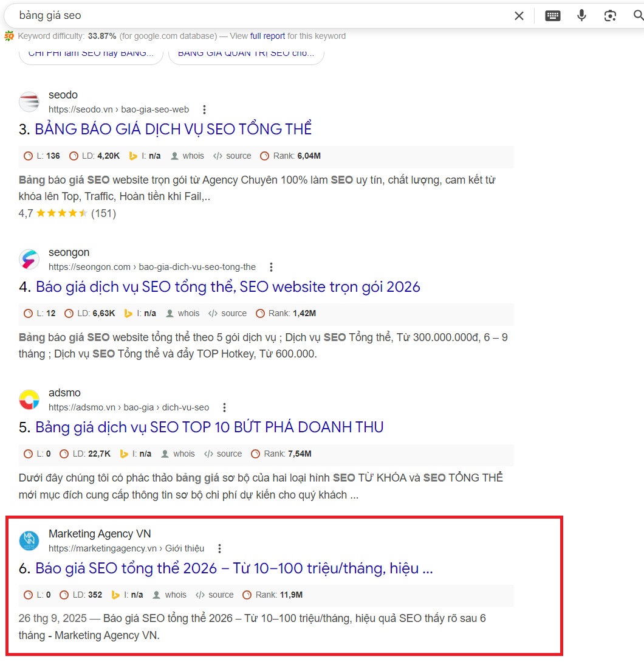This screenshot has height=670, width=644.
Task: Click the 4,7 star rating for seodo
Action: point(67,213)
